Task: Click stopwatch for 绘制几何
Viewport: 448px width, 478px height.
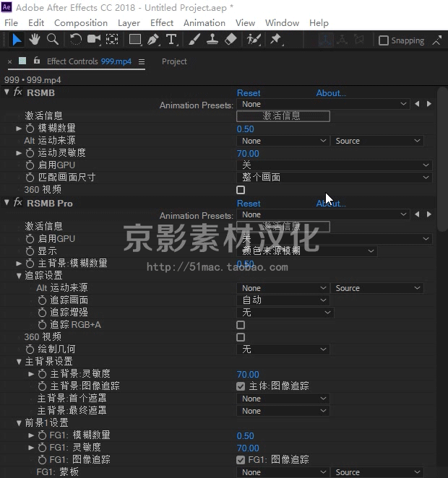Action: [30, 349]
